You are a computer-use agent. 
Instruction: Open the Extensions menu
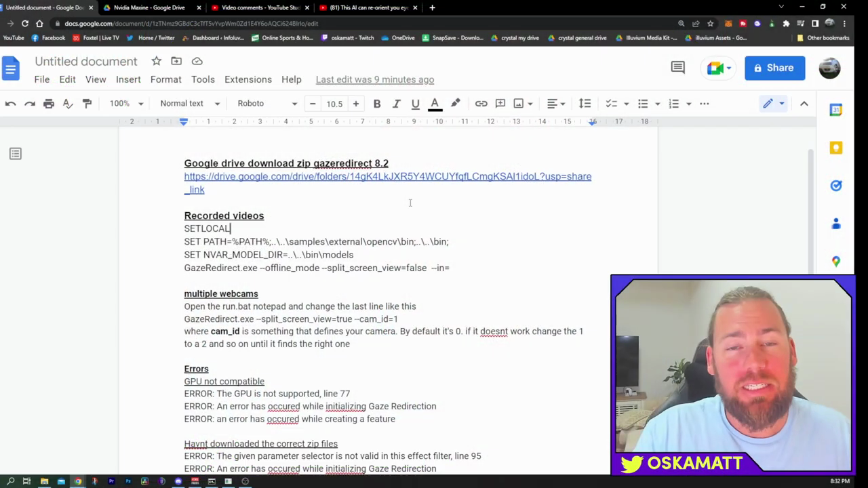pyautogui.click(x=248, y=79)
